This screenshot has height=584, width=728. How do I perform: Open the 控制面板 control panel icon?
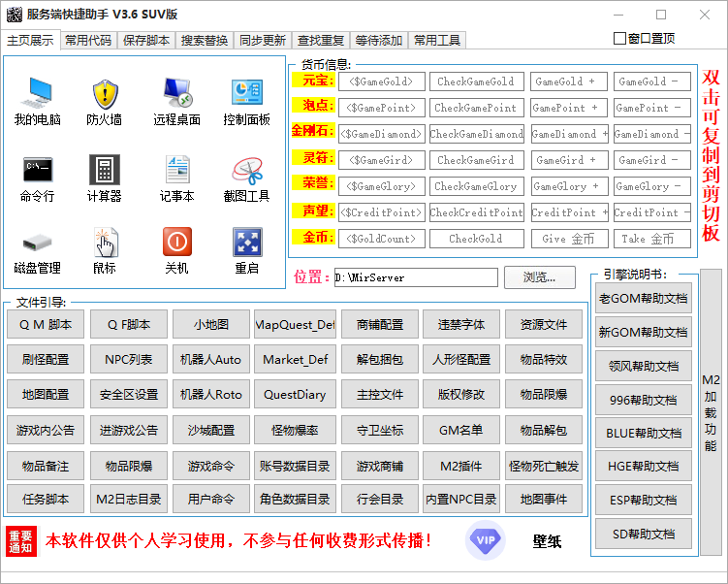click(247, 93)
